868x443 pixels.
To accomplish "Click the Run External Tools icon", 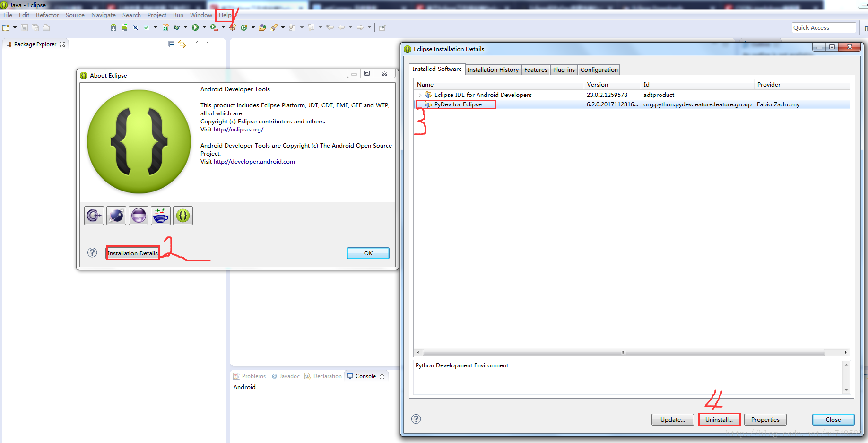I will [x=214, y=27].
